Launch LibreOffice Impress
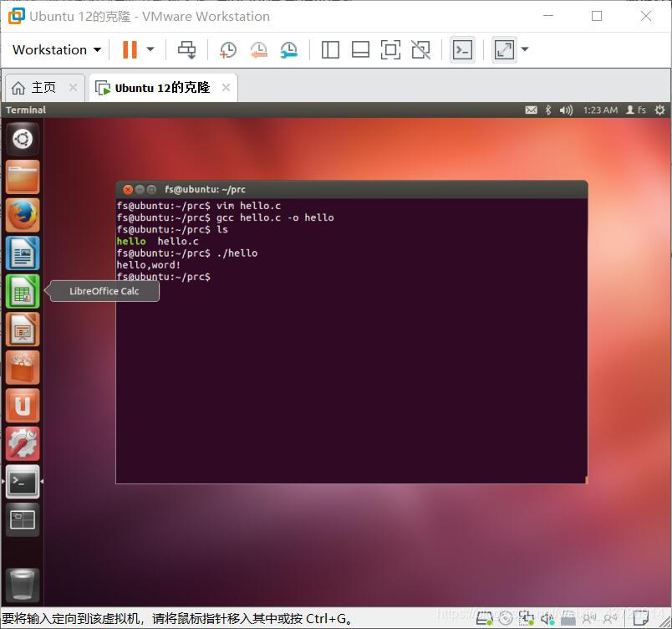672x629 pixels. coord(23,330)
